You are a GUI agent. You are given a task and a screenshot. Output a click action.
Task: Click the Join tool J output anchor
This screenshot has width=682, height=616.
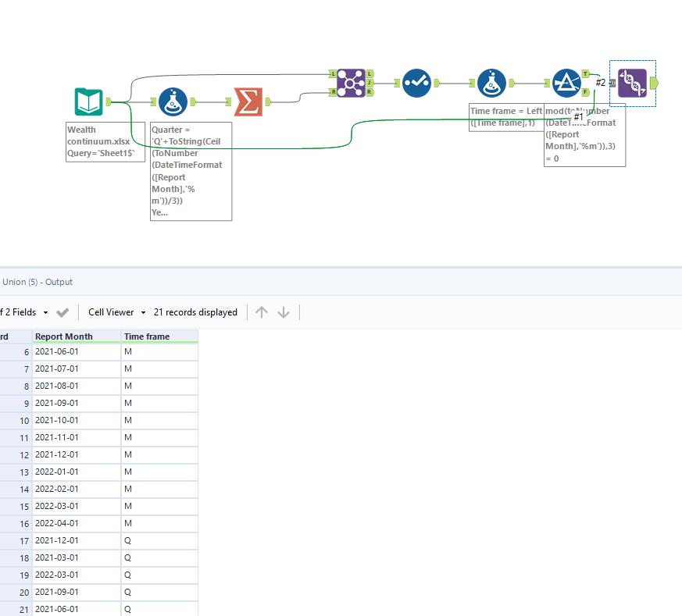coord(370,83)
